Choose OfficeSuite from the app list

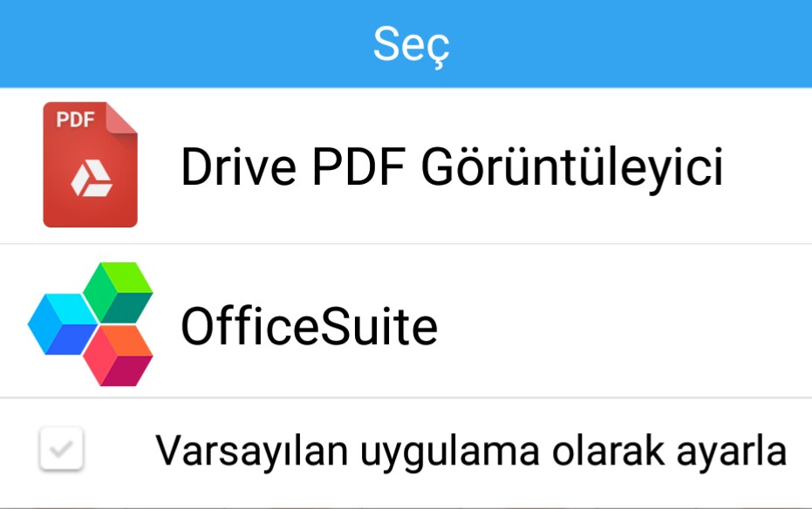point(406,321)
